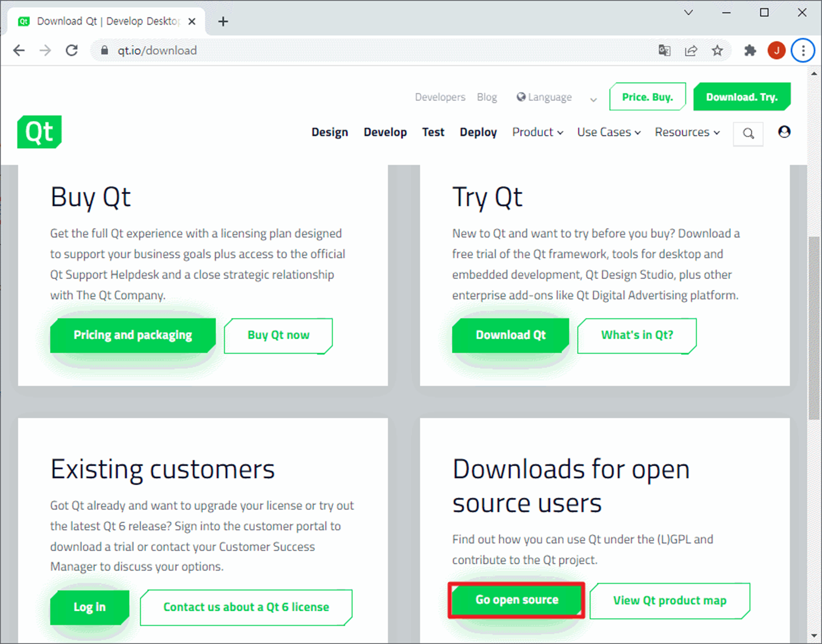Go back with the browser back arrow

(x=19, y=51)
